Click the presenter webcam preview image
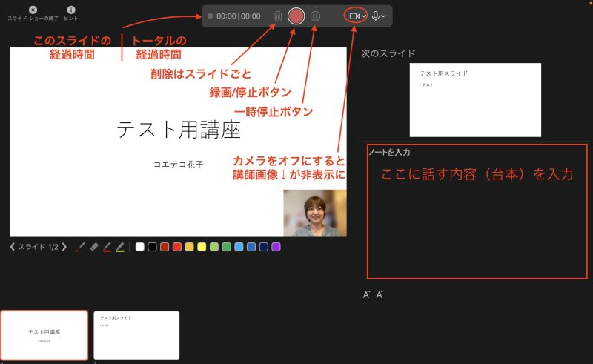 click(x=315, y=213)
